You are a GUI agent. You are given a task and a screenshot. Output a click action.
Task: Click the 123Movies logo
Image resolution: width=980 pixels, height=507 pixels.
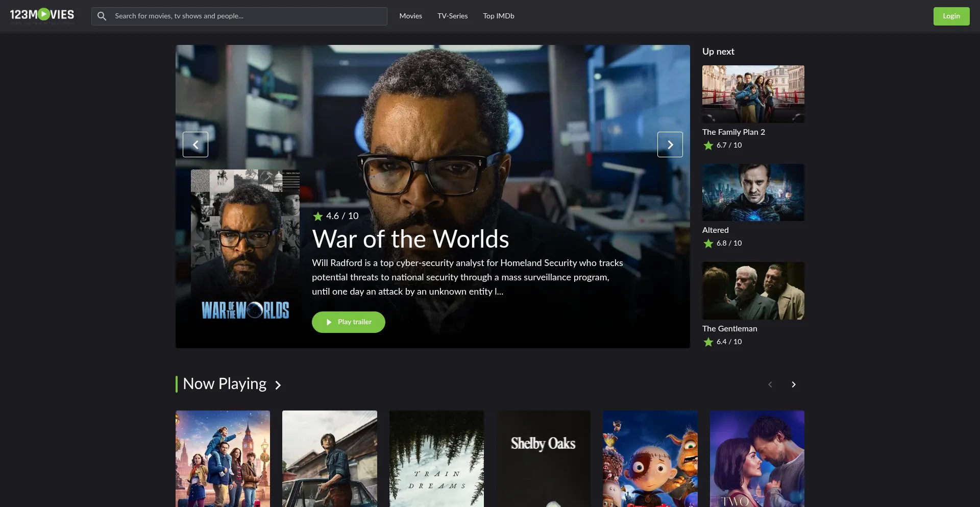(42, 15)
